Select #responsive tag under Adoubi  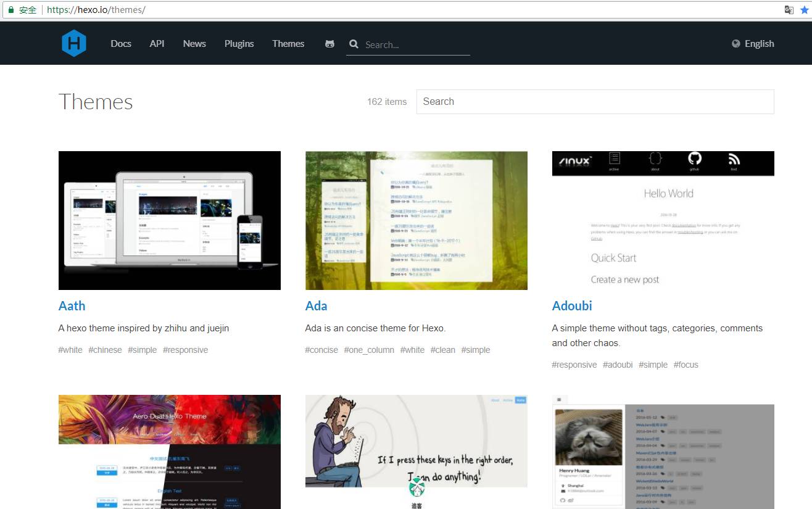click(574, 365)
